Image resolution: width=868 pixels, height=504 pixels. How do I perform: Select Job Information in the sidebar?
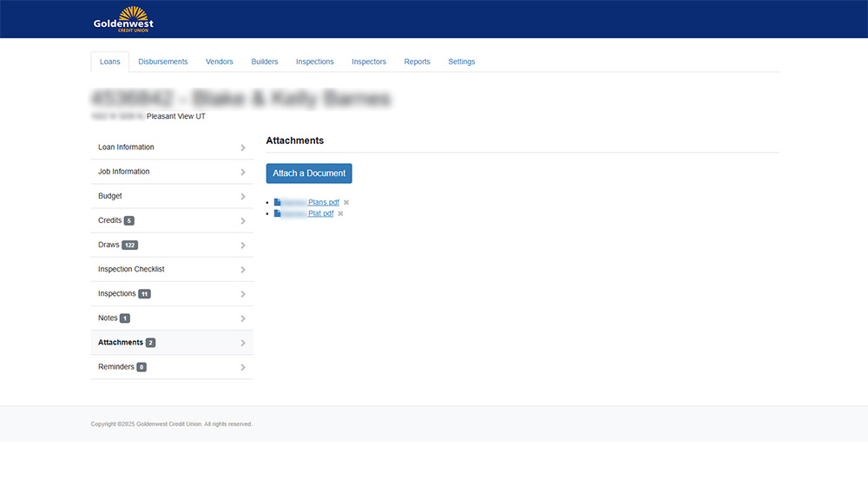[124, 172]
